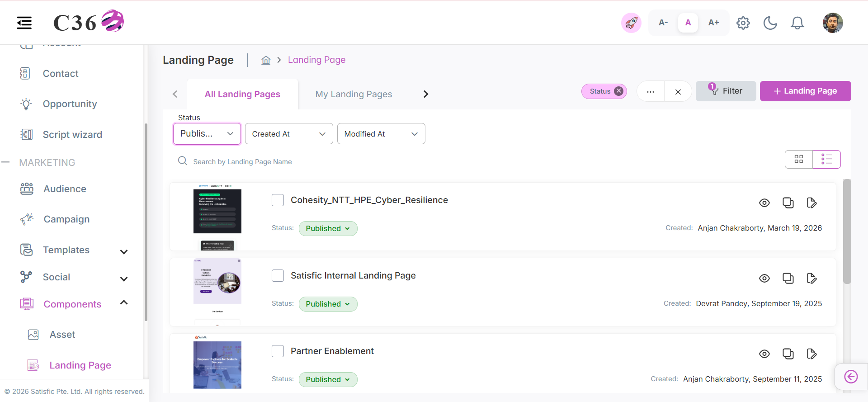868x402 pixels.
Task: Open the more options ellipsis button
Action: coord(651,91)
